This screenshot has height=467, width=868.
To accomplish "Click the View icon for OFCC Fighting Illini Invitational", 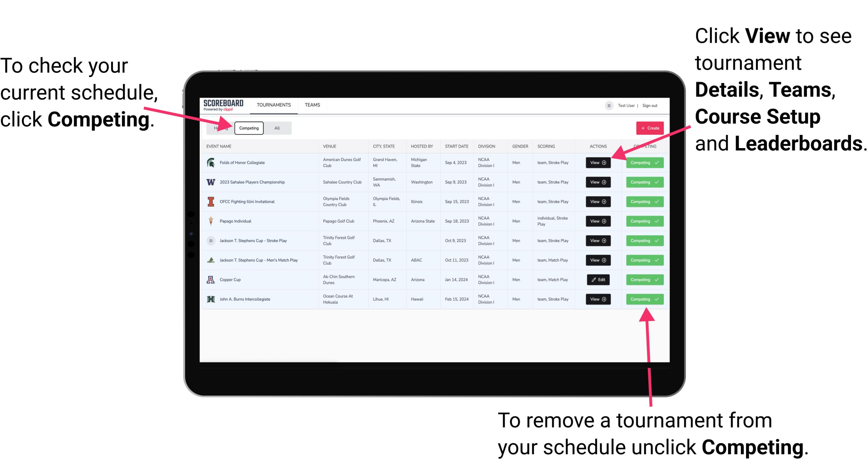I will point(598,202).
